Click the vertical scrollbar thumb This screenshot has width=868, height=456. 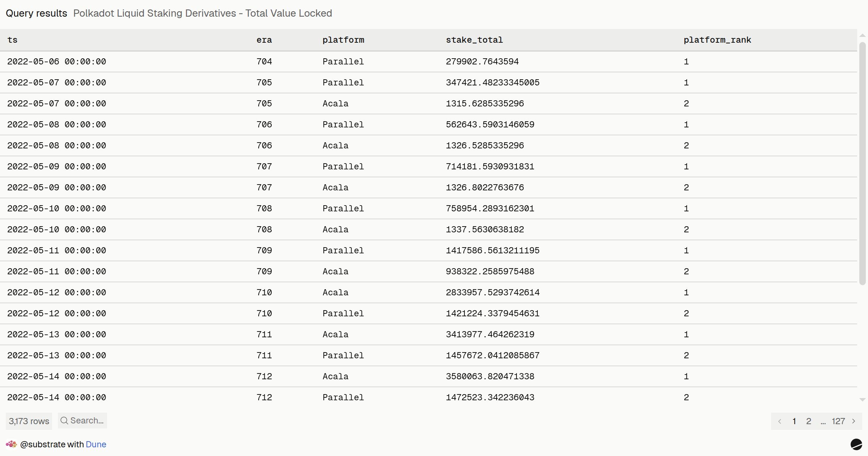pos(863,164)
